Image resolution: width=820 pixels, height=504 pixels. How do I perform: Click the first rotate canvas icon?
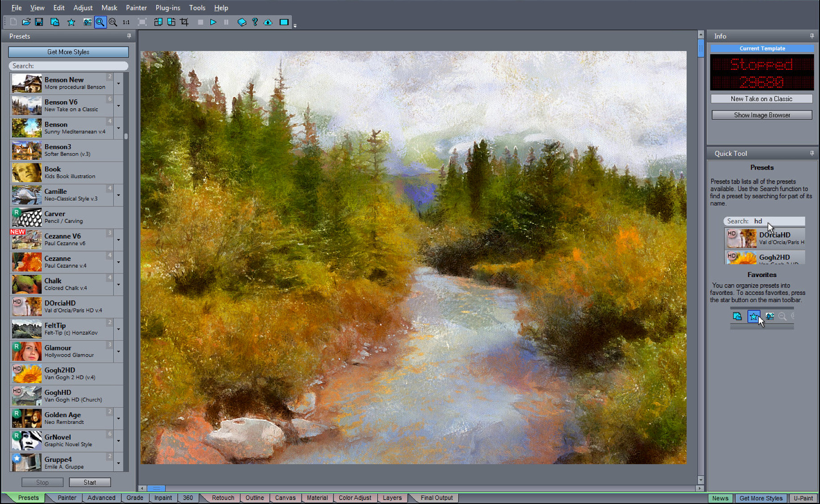point(158,22)
